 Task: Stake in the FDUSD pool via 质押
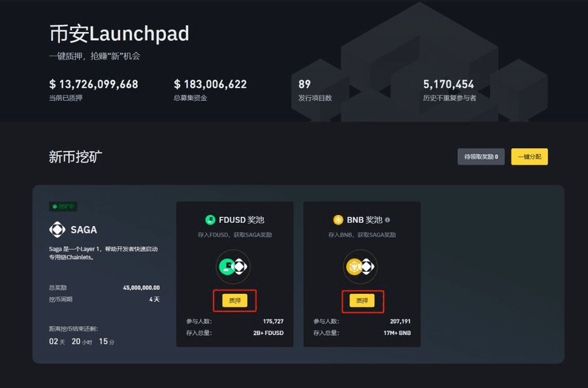(x=235, y=300)
